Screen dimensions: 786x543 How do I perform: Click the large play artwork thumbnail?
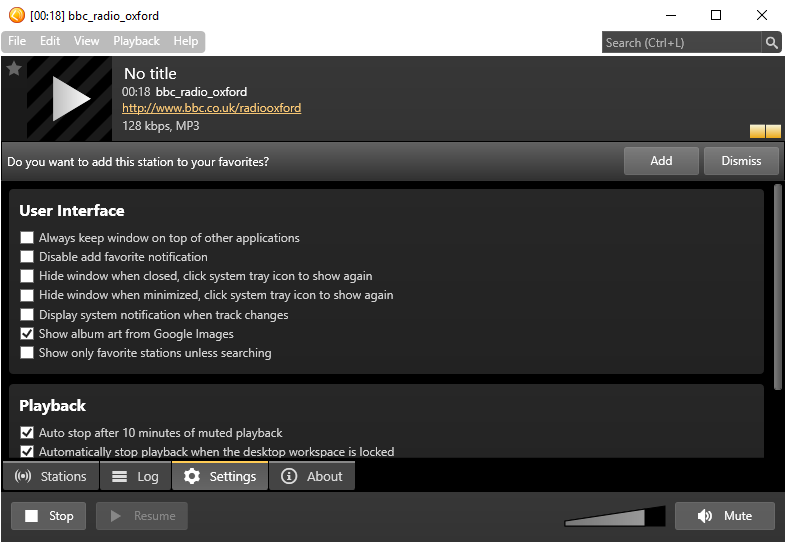69,98
